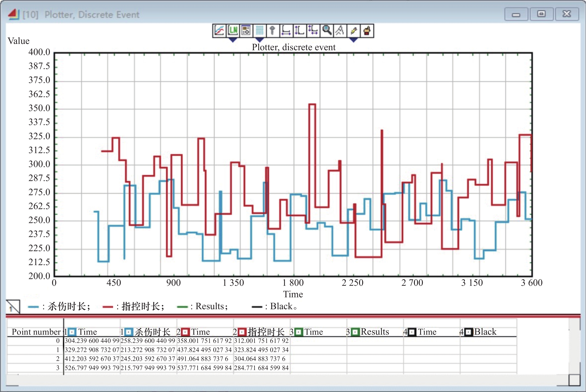Viewport: 586px width, 392px height.
Task: Click the trace properties graph icon
Action: click(x=219, y=31)
